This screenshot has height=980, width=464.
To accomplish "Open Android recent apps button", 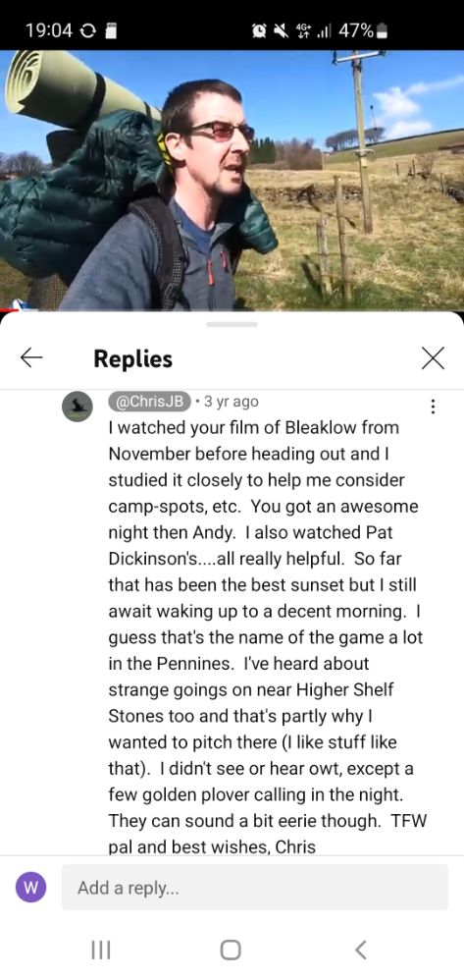I will pos(100,950).
